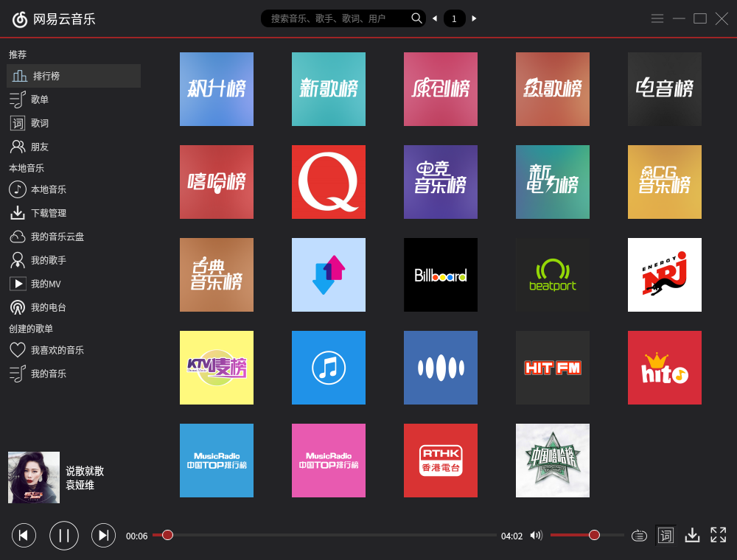Viewport: 737px width, 560px height.
Task: Open the 新电力榜 chart tile
Action: [x=553, y=182]
